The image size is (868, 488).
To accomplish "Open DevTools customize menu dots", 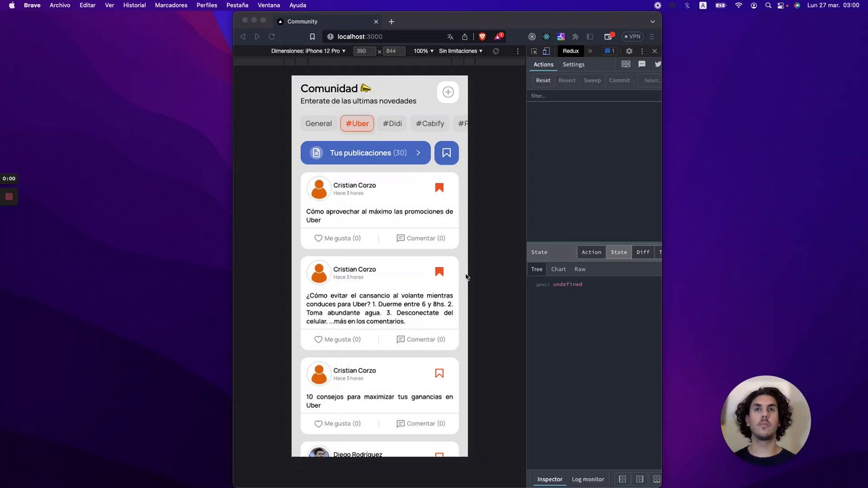I will click(642, 51).
